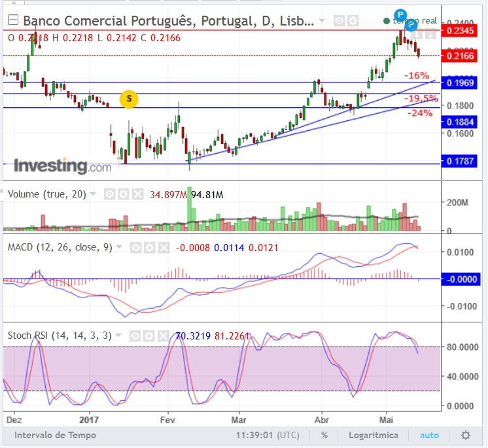Click the Volume value 94.81M

tap(207, 195)
